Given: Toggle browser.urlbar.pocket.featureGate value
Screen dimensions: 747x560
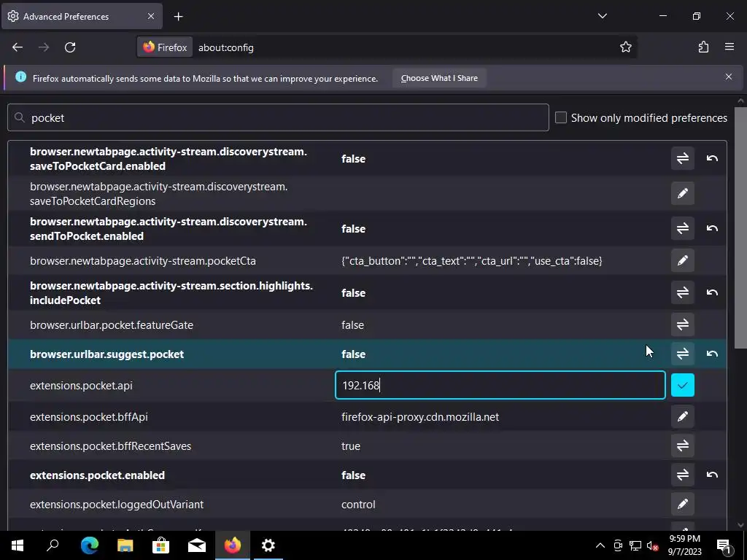Looking at the screenshot, I should tap(682, 324).
